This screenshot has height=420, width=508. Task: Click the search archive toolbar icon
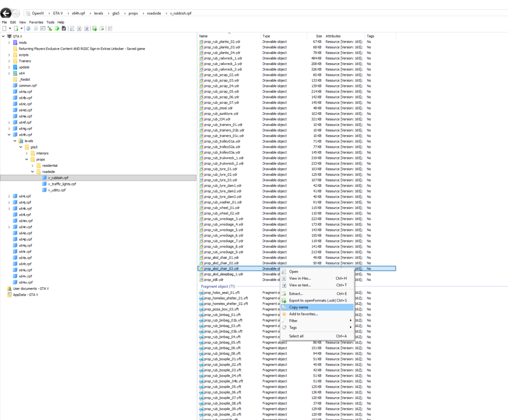click(28, 28)
